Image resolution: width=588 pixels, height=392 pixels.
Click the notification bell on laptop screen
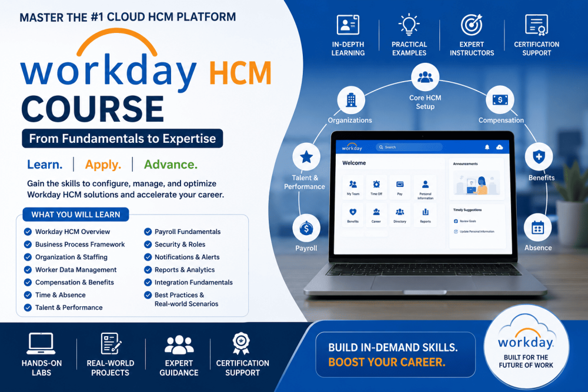coord(487,148)
